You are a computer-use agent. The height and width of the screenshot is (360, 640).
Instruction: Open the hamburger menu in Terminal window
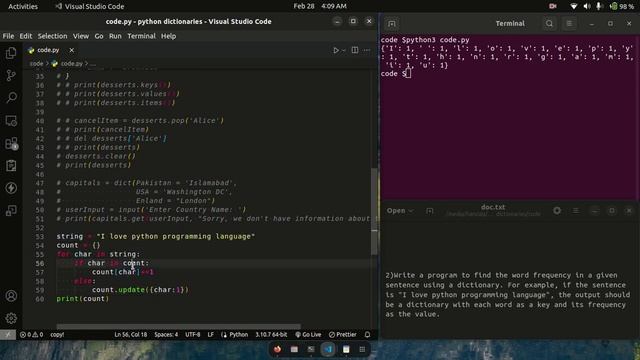point(569,24)
